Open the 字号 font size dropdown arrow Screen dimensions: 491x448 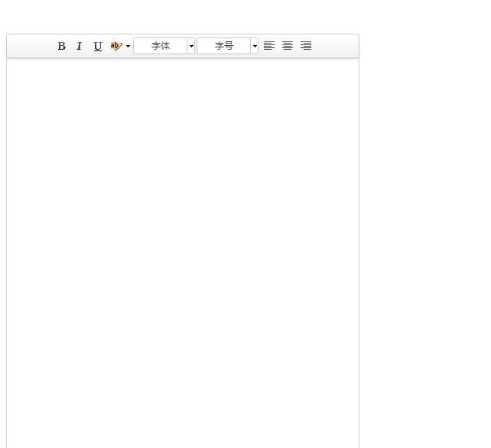pyautogui.click(x=255, y=46)
